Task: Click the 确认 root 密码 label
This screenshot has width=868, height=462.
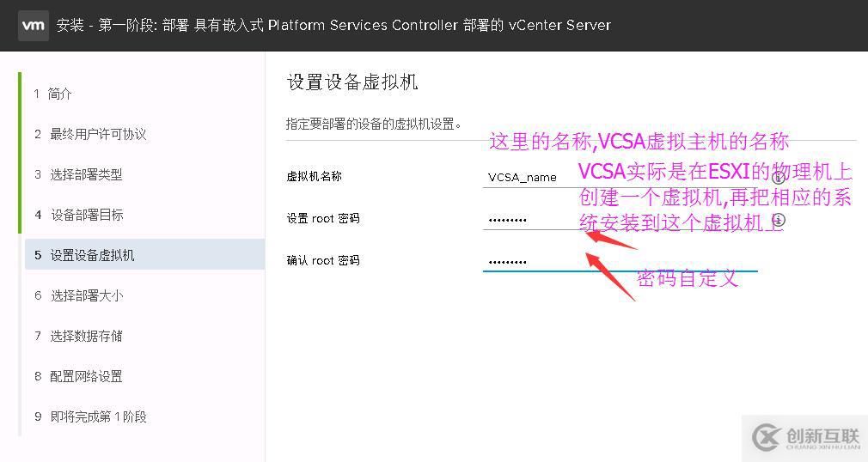Action: click(x=323, y=260)
